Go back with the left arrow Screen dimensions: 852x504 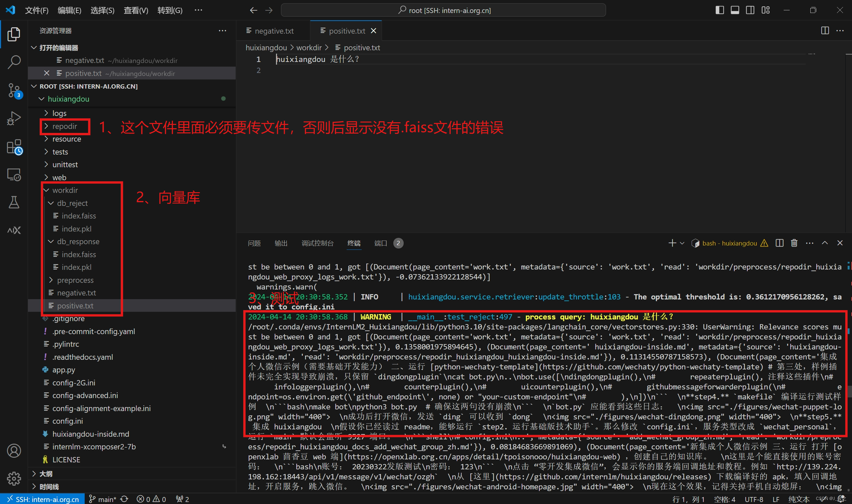(254, 10)
